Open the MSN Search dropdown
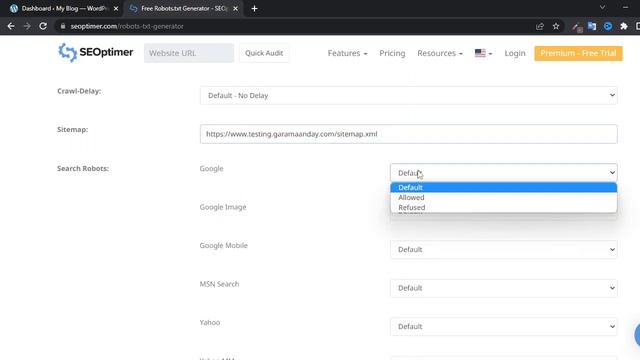Image resolution: width=640 pixels, height=360 pixels. tap(504, 288)
